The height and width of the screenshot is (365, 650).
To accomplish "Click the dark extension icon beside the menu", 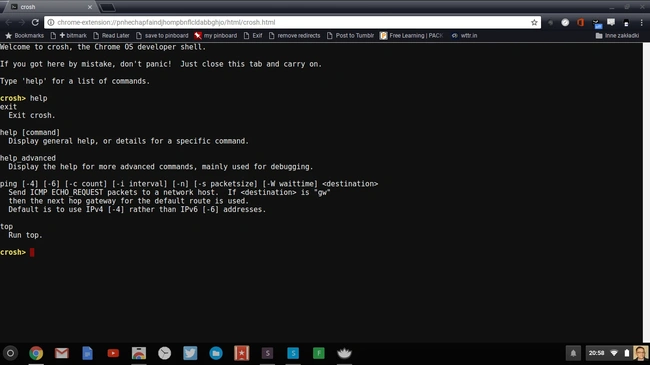I will [x=626, y=23].
